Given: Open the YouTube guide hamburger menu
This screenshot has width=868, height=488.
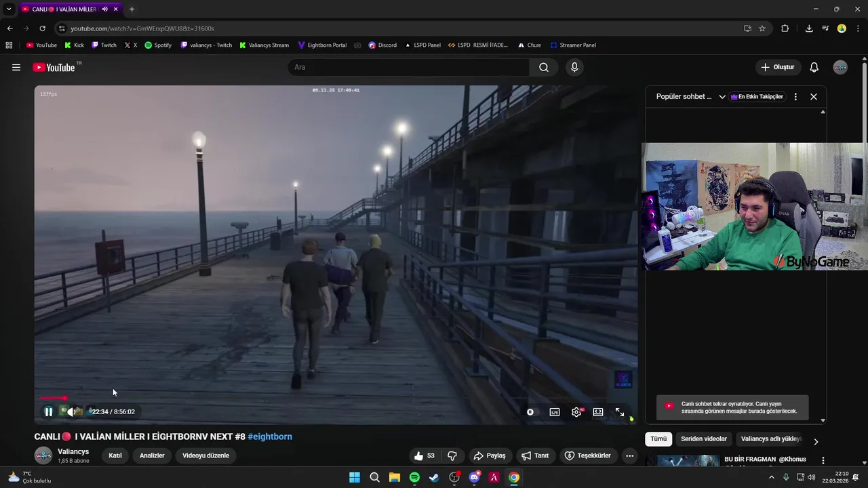Looking at the screenshot, I should pos(16,67).
